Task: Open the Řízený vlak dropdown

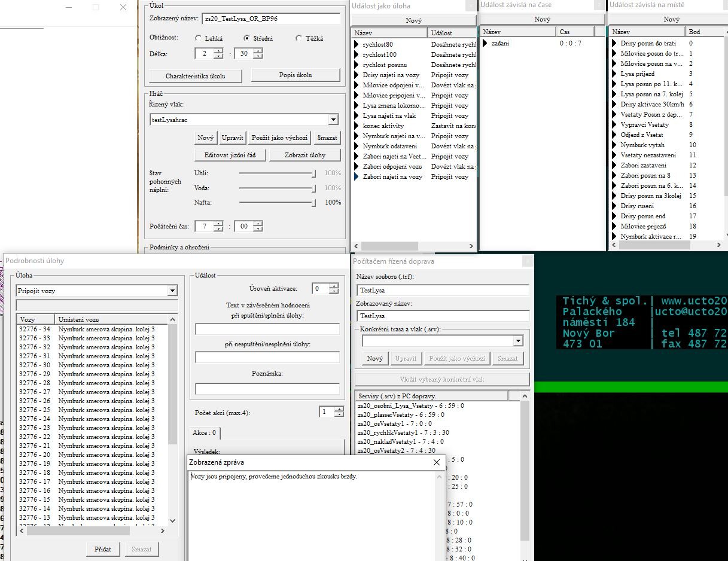Action: [x=333, y=120]
